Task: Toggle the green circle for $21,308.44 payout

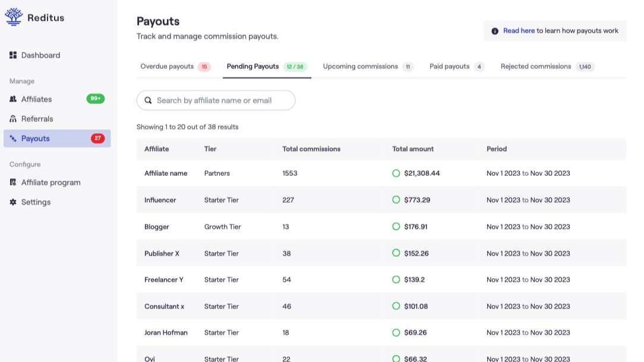Action: 396,173
